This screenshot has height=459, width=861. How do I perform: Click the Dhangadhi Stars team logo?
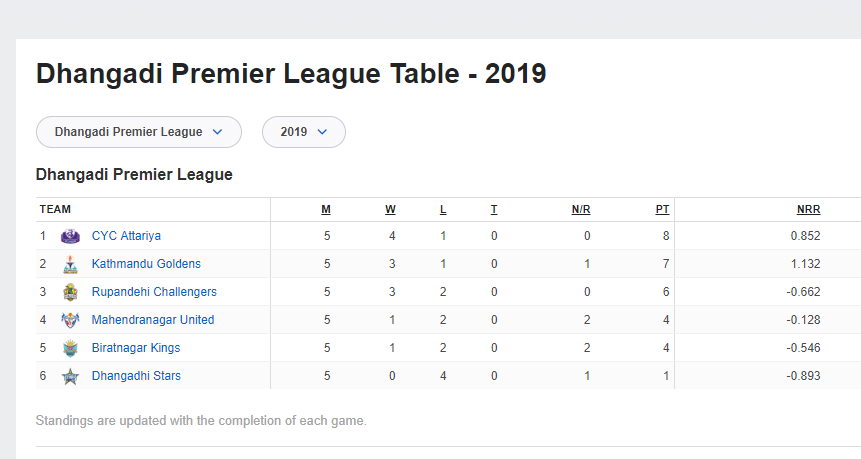point(70,376)
